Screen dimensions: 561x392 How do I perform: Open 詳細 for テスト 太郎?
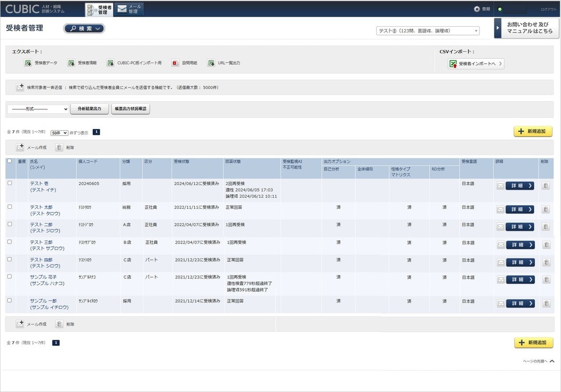[520, 210]
